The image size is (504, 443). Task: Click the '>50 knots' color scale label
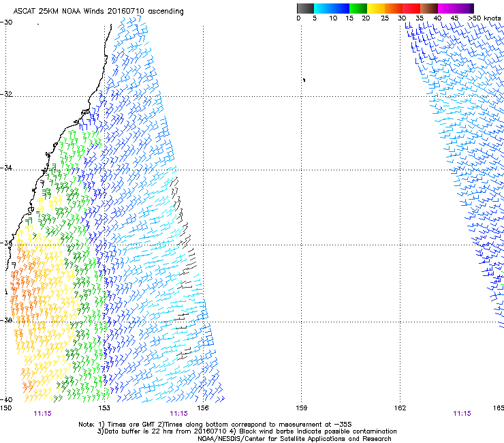[x=484, y=18]
